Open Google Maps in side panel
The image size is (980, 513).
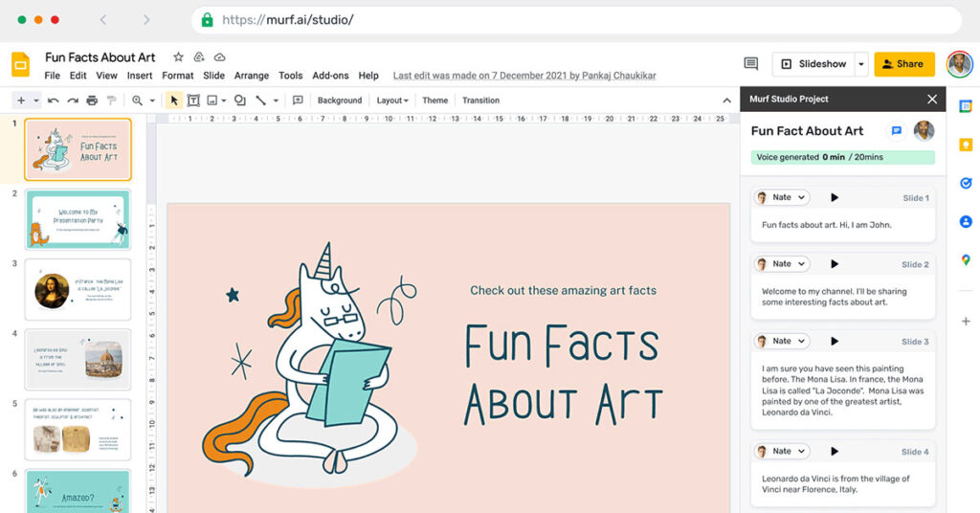coord(966,259)
